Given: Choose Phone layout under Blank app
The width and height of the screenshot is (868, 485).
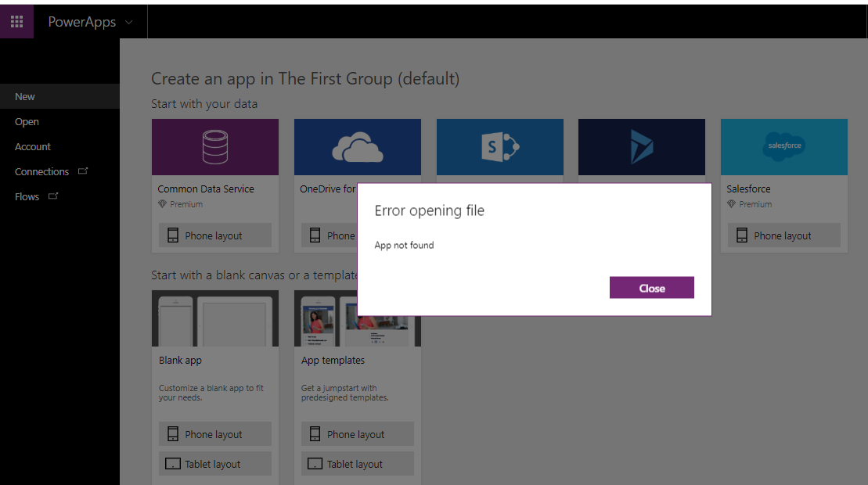Looking at the screenshot, I should (x=214, y=434).
